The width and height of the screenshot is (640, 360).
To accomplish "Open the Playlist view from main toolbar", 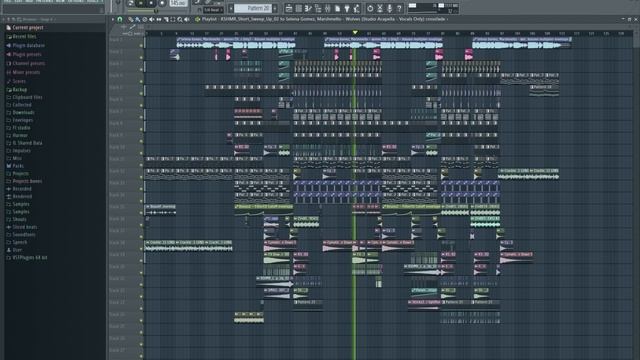I will click(x=289, y=8).
